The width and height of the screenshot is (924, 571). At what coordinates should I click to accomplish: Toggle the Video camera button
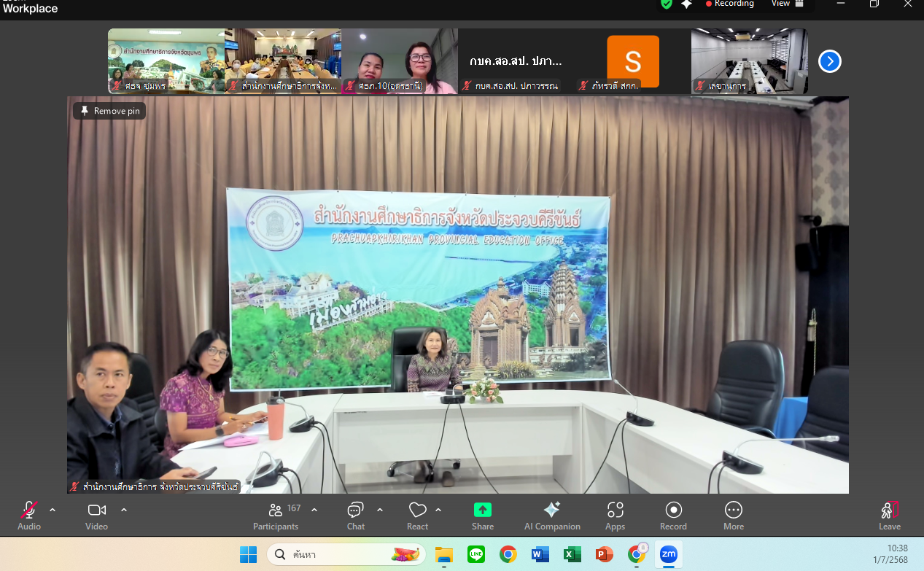pos(96,510)
